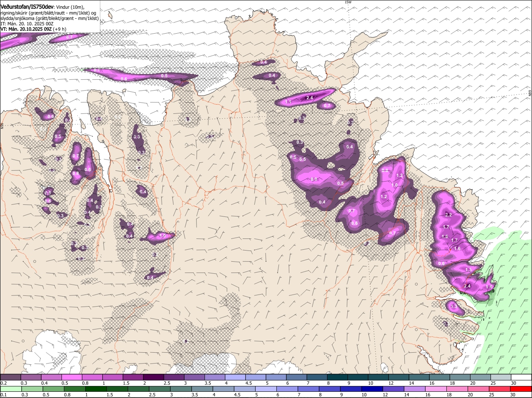Click the '0.1' label on the bottom legend row
The image size is (532, 398).
(3, 394)
